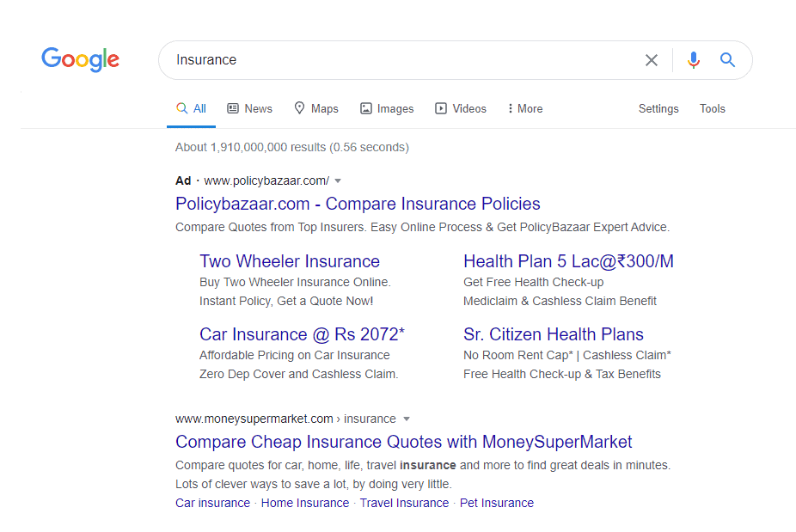Open the Maps tab
The image size is (796, 532).
coord(316,108)
